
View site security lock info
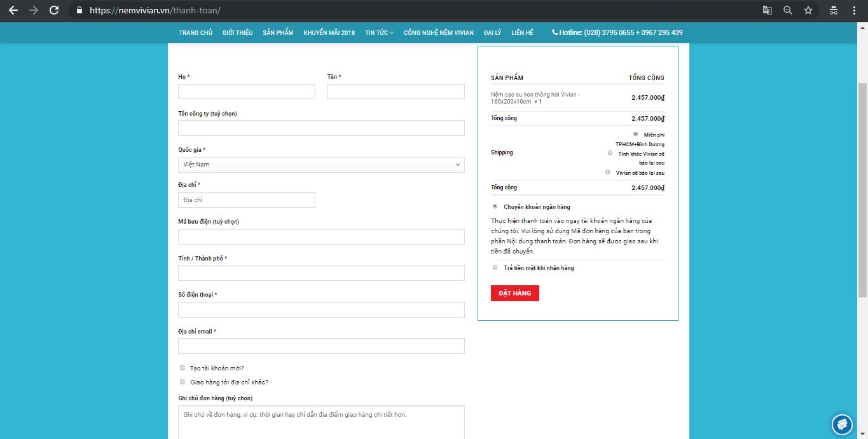coord(79,10)
